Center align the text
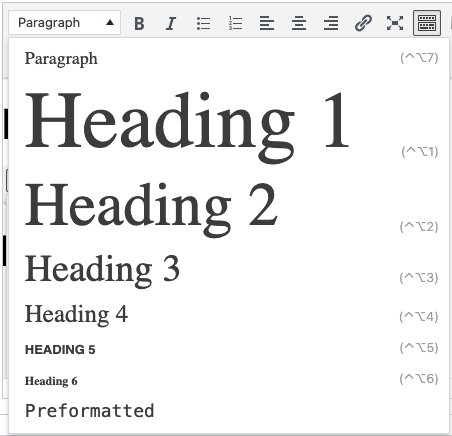 [299, 23]
